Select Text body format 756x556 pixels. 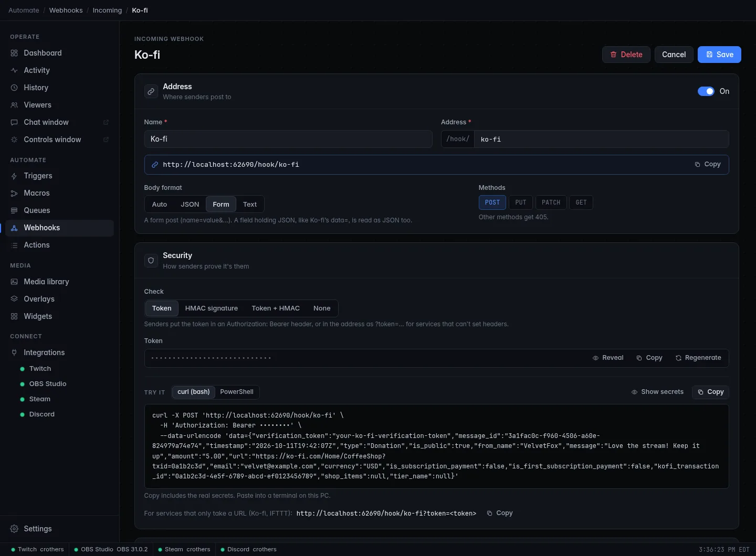pyautogui.click(x=250, y=204)
